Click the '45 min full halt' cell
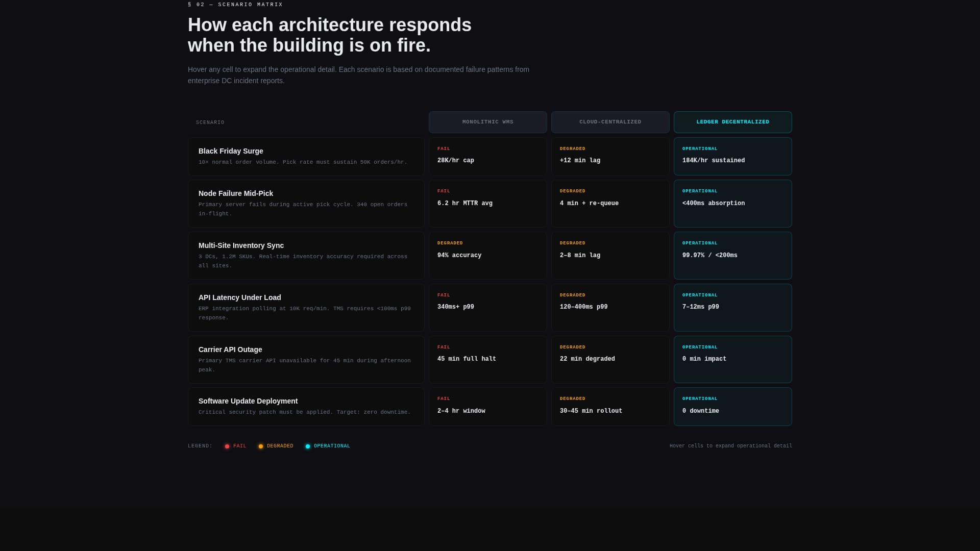This screenshot has height=551, width=980. (487, 360)
